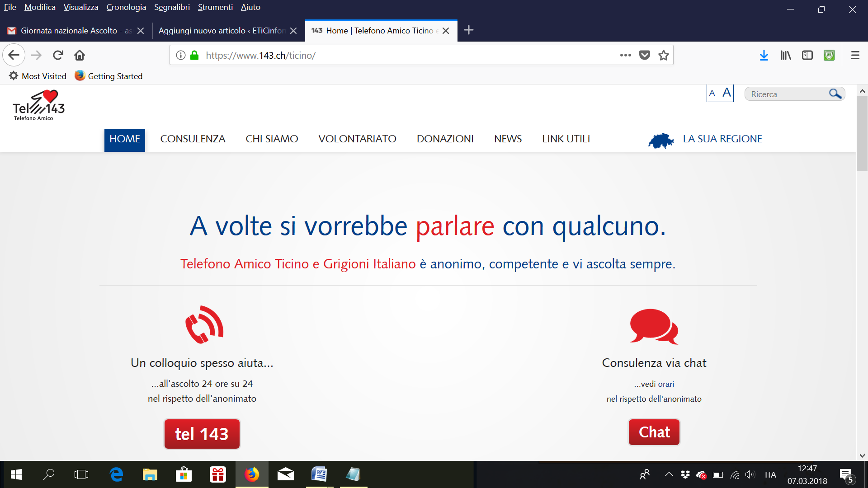Open Windows notification center icon
This screenshot has height=488, width=868.
pos(847,475)
